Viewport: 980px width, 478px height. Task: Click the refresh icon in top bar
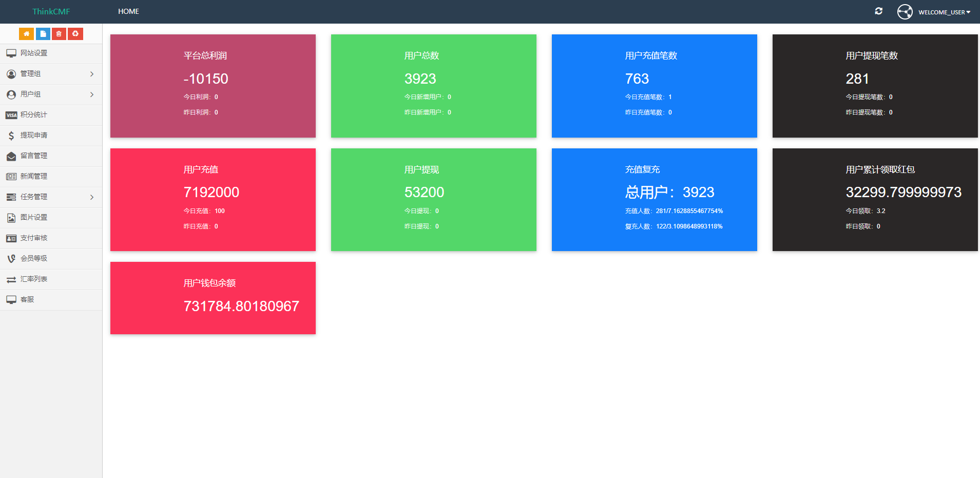878,11
